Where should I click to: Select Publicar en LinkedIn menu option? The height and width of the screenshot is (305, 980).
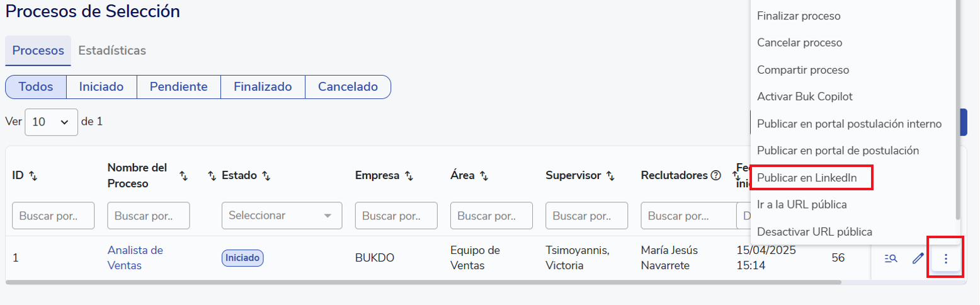click(x=807, y=178)
